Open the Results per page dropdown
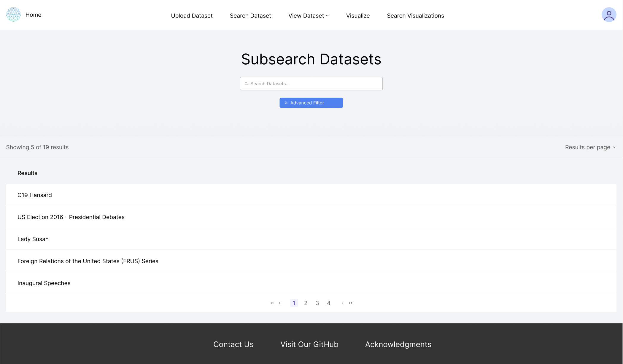This screenshot has width=623, height=364. click(x=590, y=147)
